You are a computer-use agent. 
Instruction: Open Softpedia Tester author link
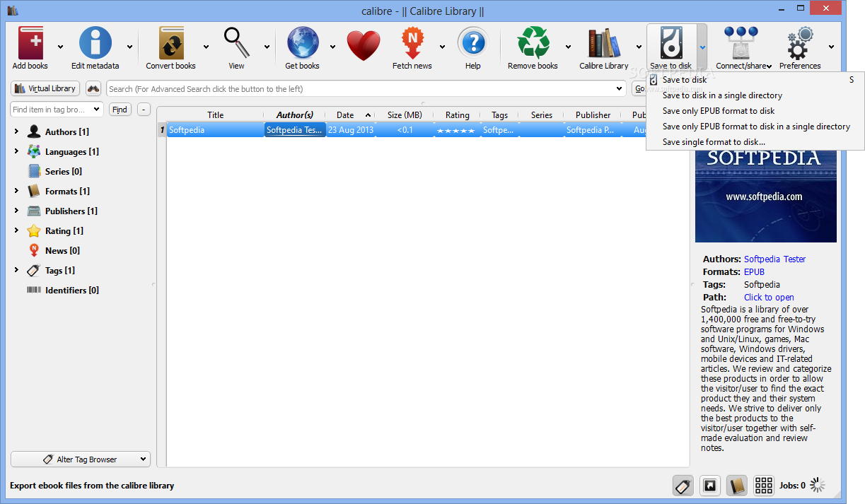tap(774, 259)
